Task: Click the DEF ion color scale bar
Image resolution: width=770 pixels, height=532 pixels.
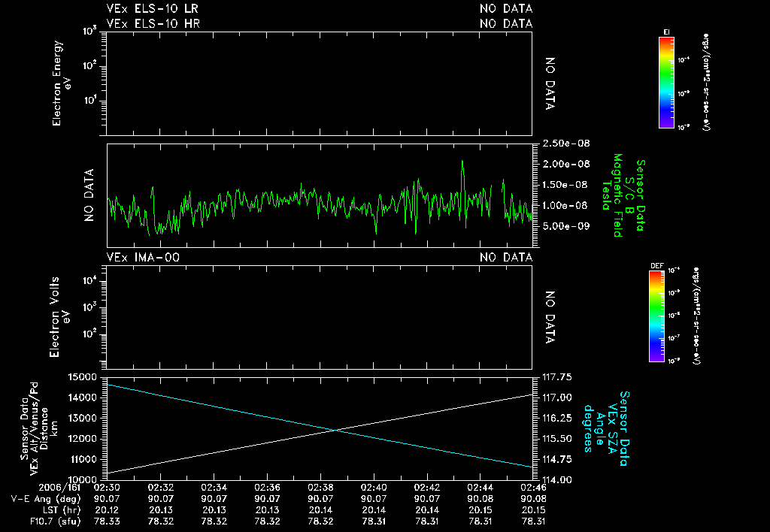Action: coord(656,316)
